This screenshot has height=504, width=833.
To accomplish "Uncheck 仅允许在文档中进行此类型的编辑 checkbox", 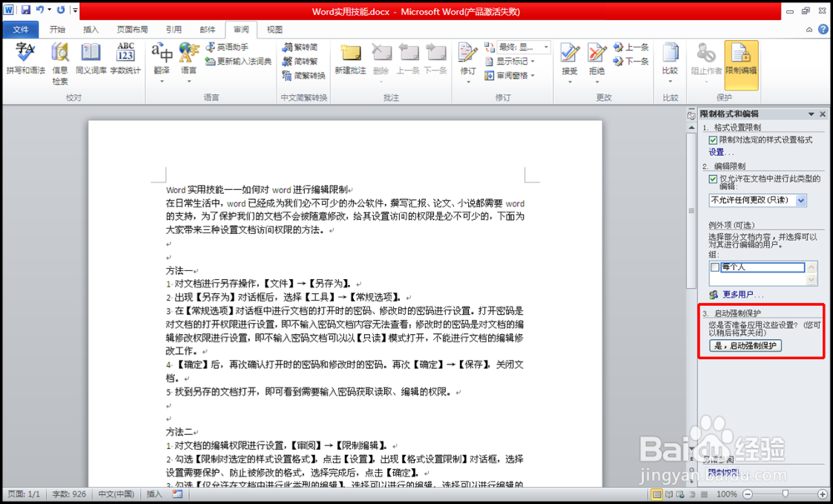I will click(x=714, y=179).
